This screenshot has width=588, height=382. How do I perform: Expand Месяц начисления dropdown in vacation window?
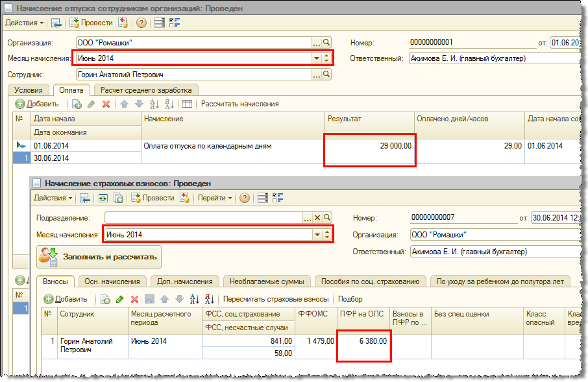pos(317,58)
